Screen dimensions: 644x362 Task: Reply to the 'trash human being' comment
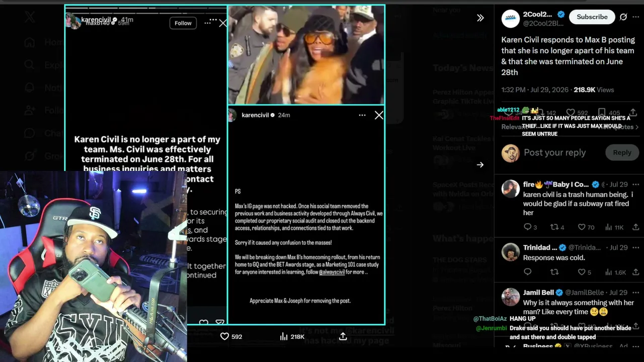[x=528, y=227]
